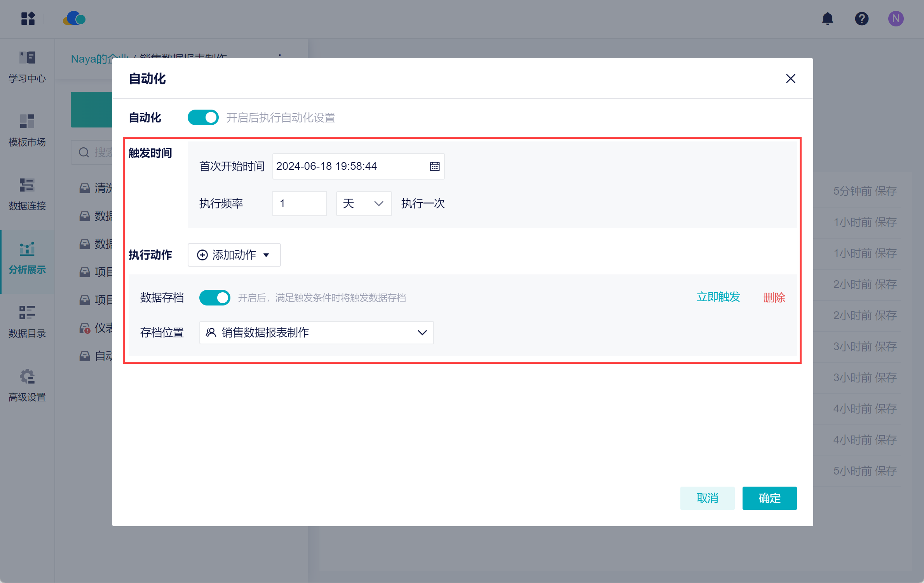924x583 pixels.
Task: Open 数据连接 in the sidebar
Action: pyautogui.click(x=27, y=194)
